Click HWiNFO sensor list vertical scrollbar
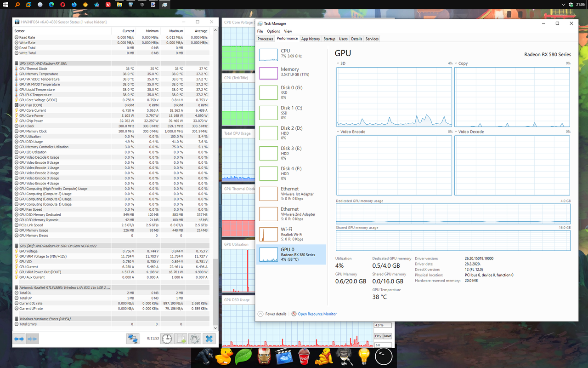 pyautogui.click(x=215, y=179)
